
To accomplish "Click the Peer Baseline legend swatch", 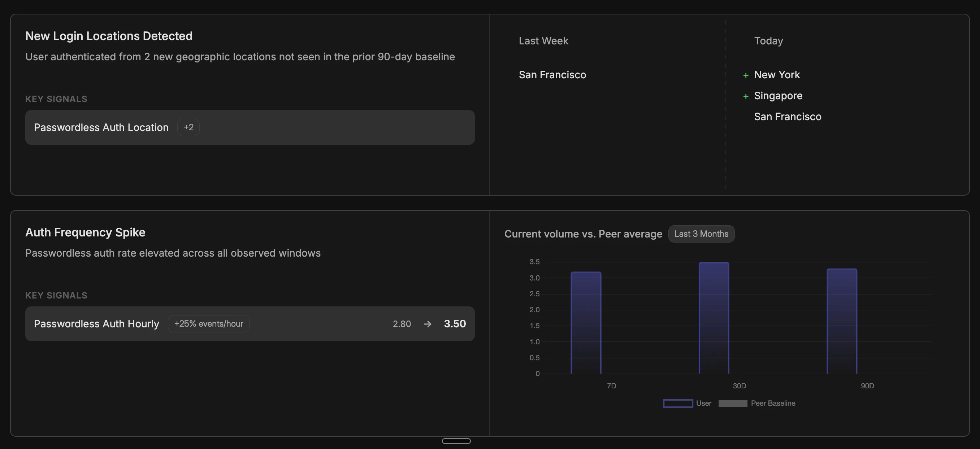I will coord(732,404).
